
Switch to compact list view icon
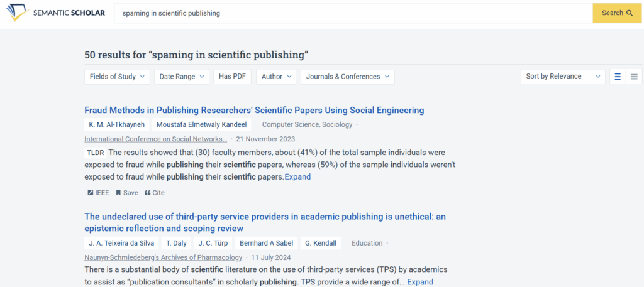[634, 77]
